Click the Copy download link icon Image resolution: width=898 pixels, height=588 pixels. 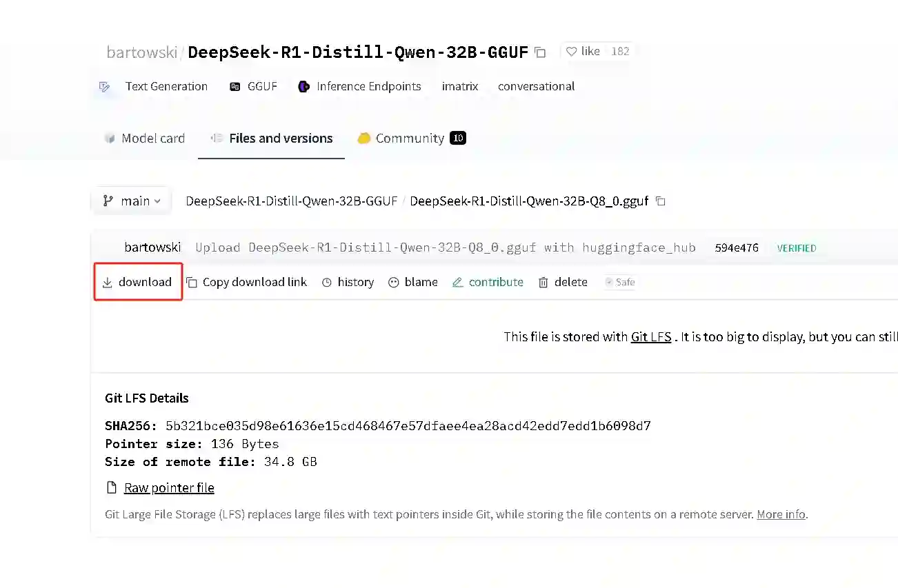click(192, 283)
